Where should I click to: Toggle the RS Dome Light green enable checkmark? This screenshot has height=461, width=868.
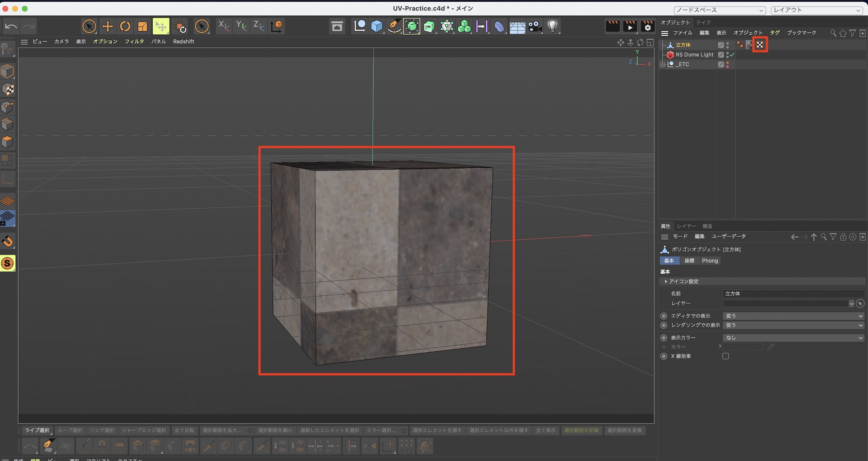coord(732,55)
